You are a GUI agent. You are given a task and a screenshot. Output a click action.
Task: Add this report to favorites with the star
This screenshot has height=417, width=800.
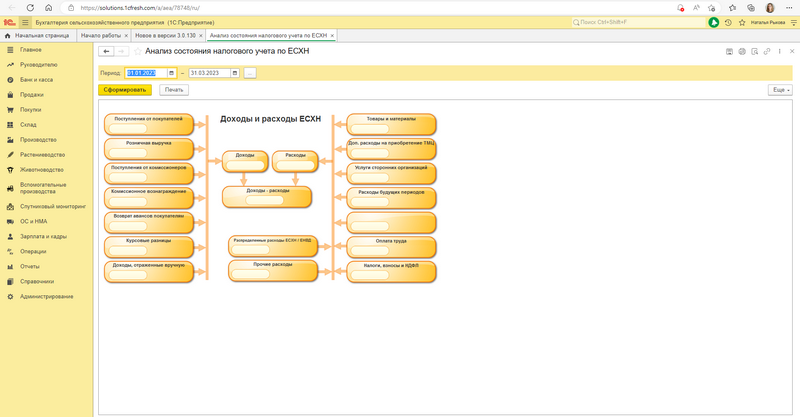coord(137,51)
